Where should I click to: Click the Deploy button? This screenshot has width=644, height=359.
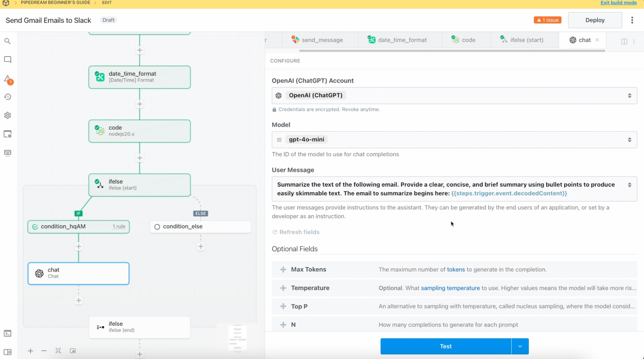tap(595, 20)
